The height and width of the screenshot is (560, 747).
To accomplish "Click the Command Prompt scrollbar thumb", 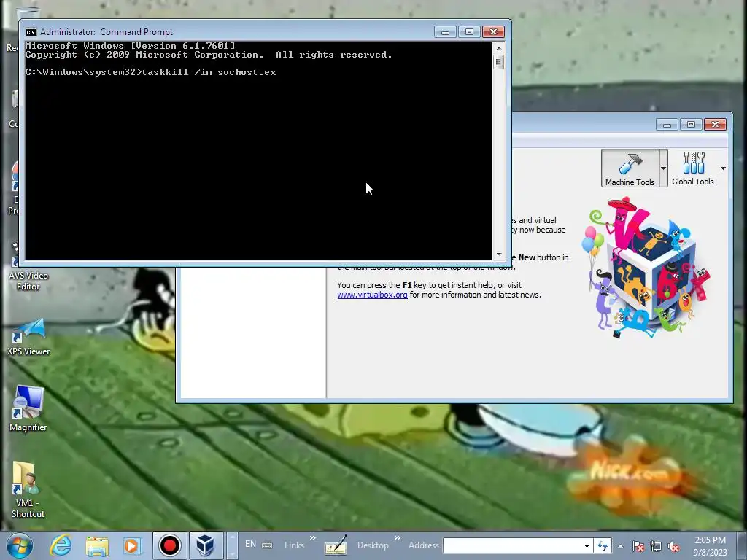I will click(x=499, y=62).
